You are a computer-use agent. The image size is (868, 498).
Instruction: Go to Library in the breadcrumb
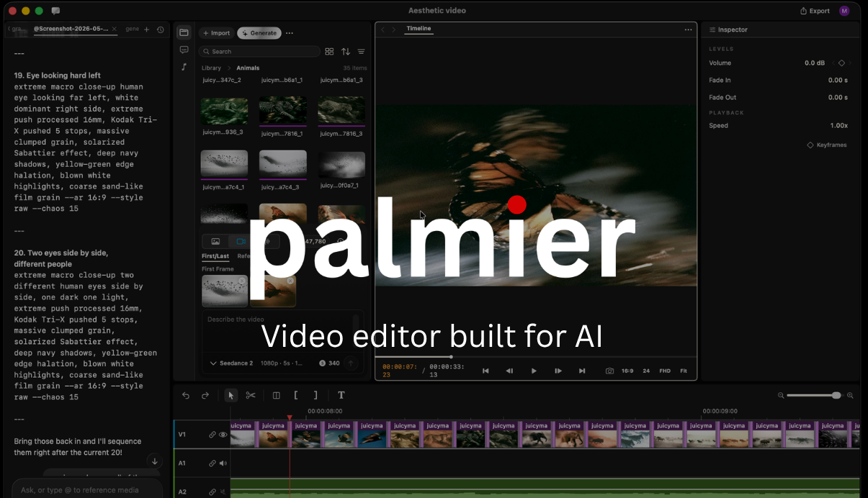[x=211, y=68]
